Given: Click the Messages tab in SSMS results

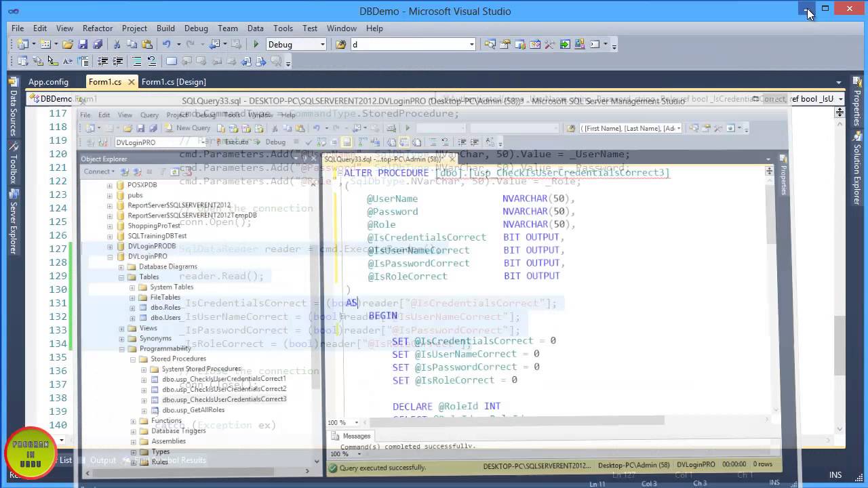Looking at the screenshot, I should click(x=351, y=436).
